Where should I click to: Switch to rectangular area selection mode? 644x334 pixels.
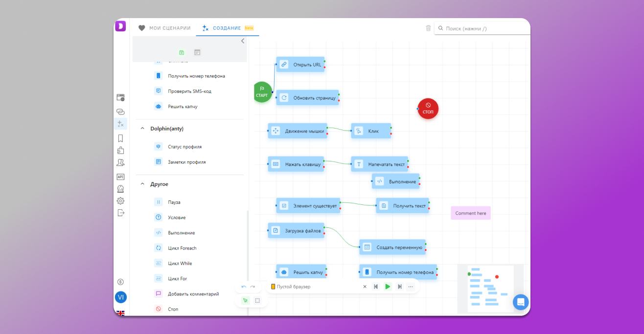(x=257, y=300)
